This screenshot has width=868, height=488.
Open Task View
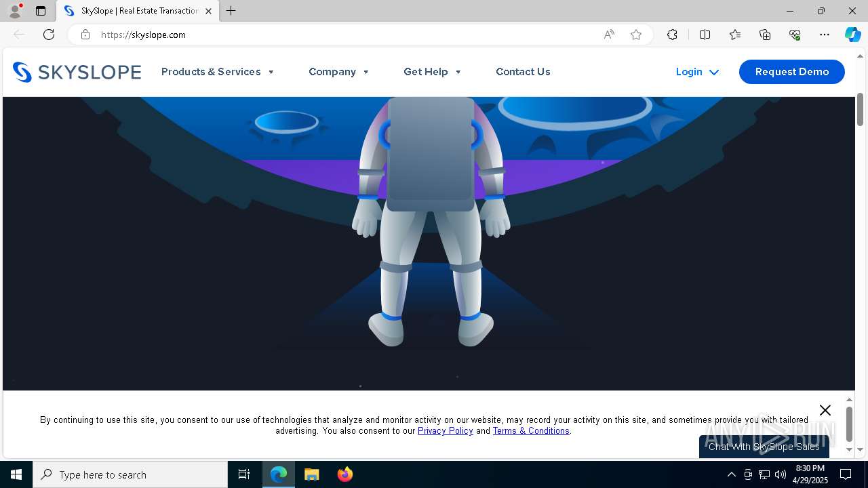244,474
